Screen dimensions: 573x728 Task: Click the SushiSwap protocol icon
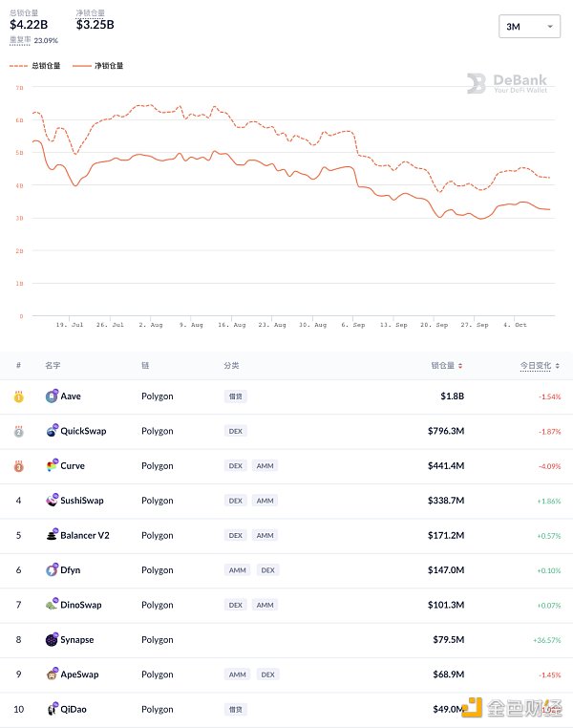coord(52,501)
